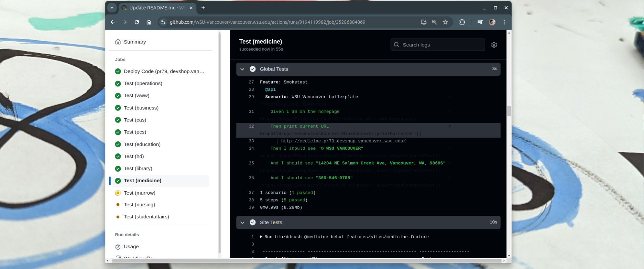Click the page vertical scrollbar thumb

[x=509, y=111]
